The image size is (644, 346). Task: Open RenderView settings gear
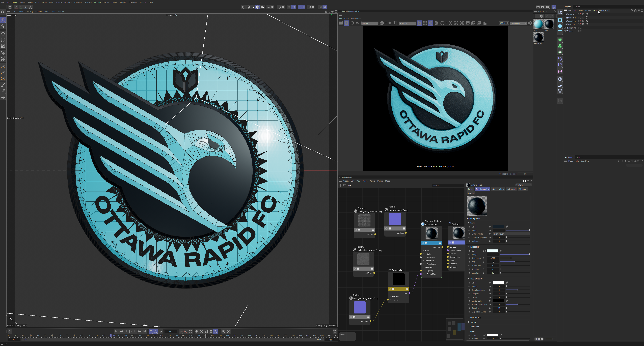tap(530, 23)
